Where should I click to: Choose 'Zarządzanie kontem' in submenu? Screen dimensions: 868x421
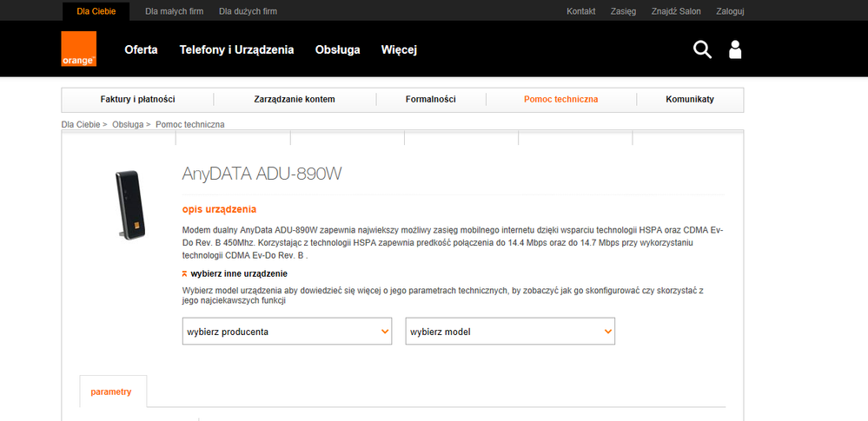pyautogui.click(x=295, y=99)
